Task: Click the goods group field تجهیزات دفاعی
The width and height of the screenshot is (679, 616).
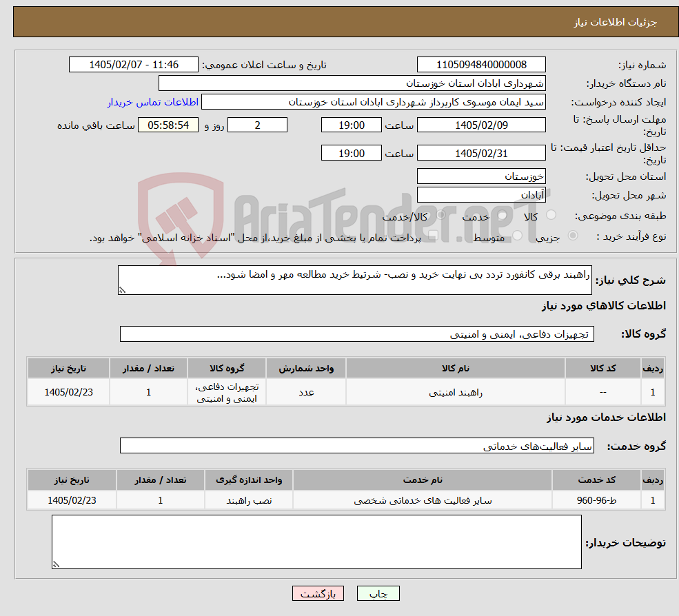Action: click(x=357, y=334)
